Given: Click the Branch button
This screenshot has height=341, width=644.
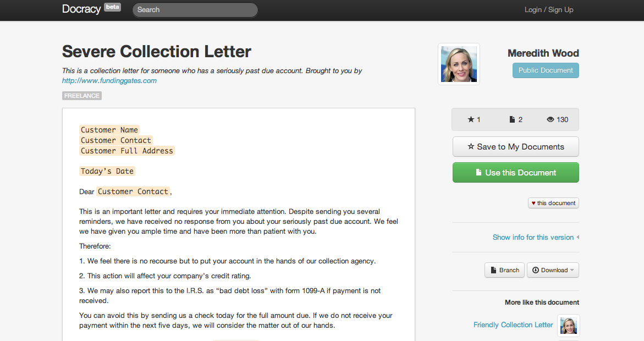Looking at the screenshot, I should [504, 270].
